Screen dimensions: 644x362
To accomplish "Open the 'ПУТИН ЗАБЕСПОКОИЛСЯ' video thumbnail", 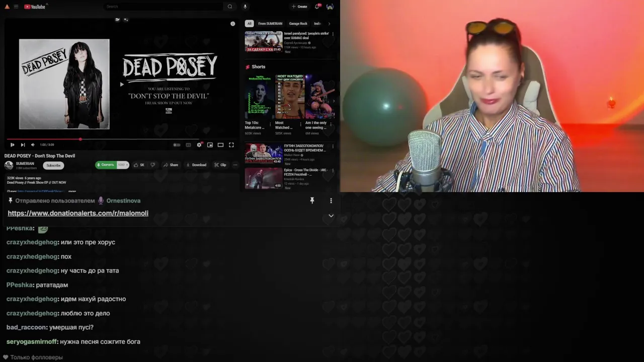I will (264, 153).
